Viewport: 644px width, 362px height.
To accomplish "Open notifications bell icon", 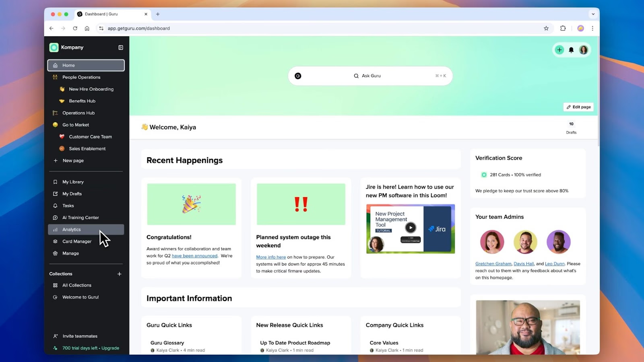I will [571, 50].
